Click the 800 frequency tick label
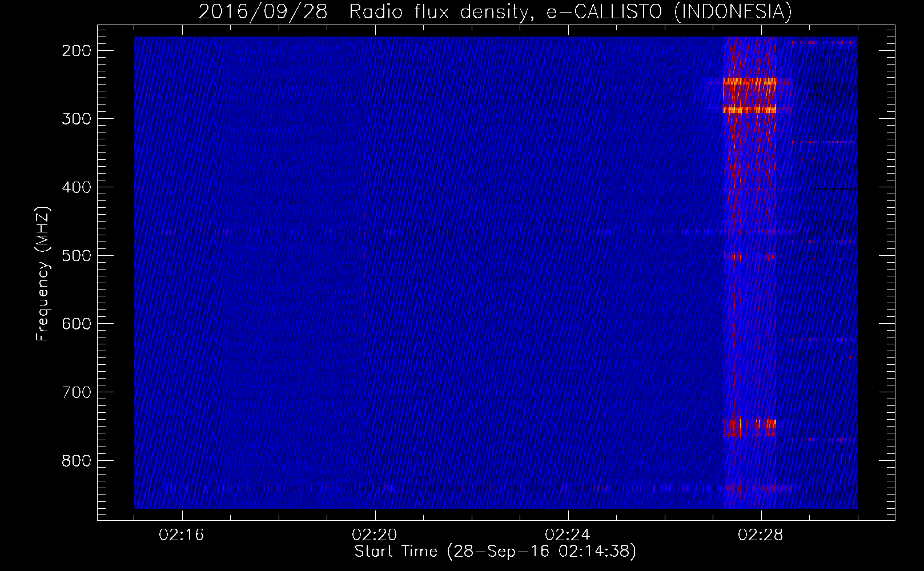 point(76,461)
